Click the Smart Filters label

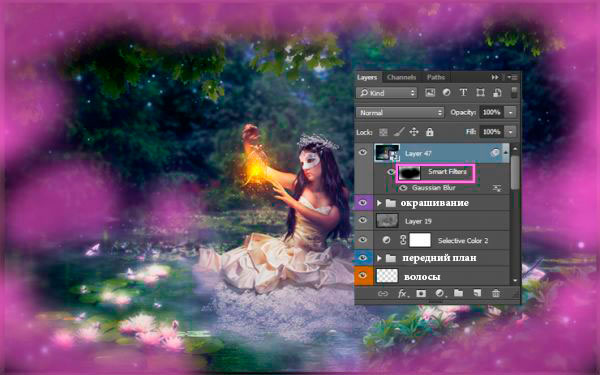click(x=447, y=172)
